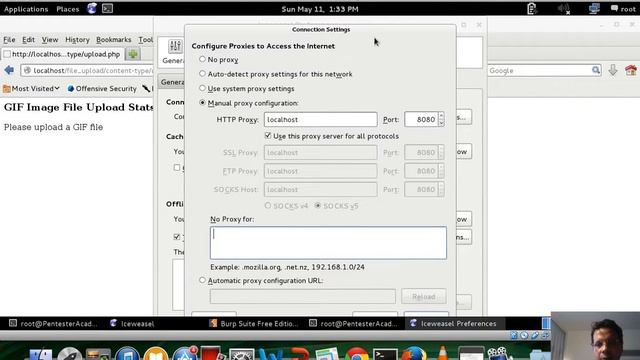Screen dimensions: 640x360
Task: Select Manual proxy configuration radio button
Action: pos(202,103)
